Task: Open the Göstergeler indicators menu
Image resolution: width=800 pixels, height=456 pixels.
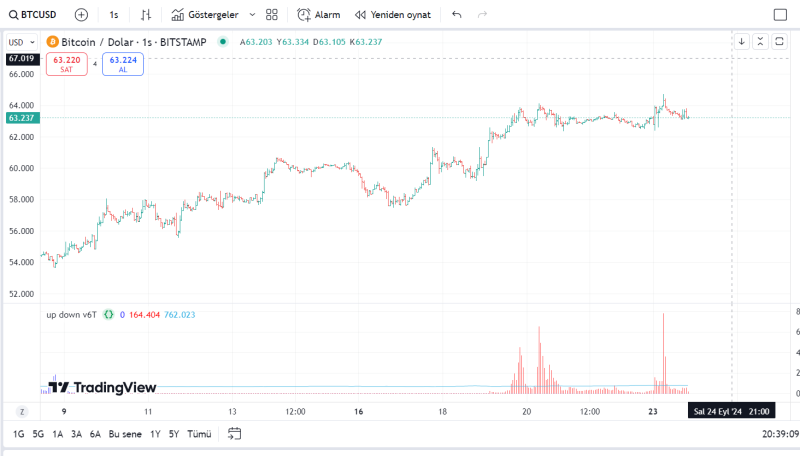Action: coord(205,15)
